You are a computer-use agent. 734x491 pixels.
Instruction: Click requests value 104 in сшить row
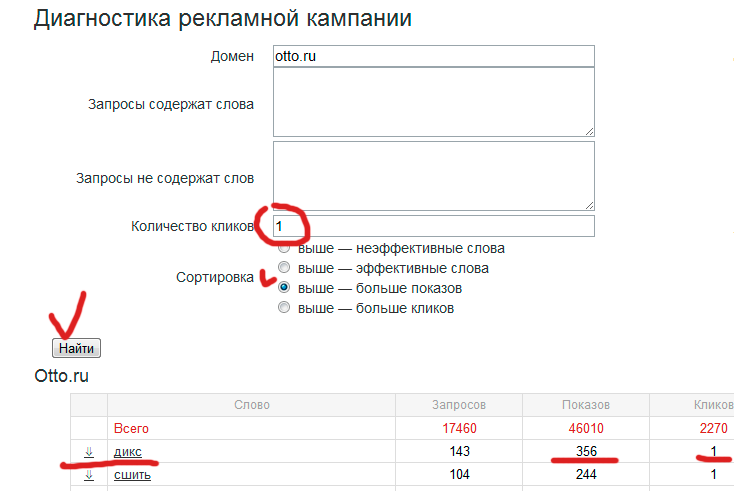click(459, 475)
